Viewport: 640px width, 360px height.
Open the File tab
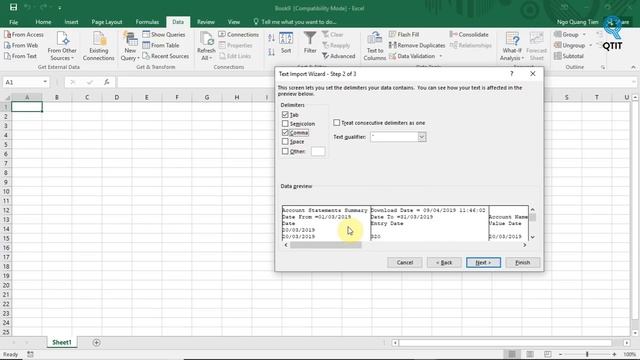13,22
